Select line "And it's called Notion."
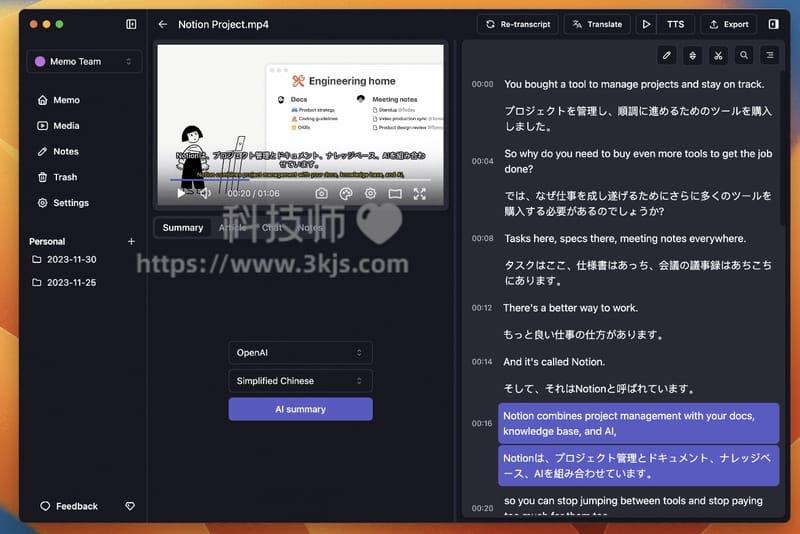This screenshot has width=800, height=534. (554, 362)
